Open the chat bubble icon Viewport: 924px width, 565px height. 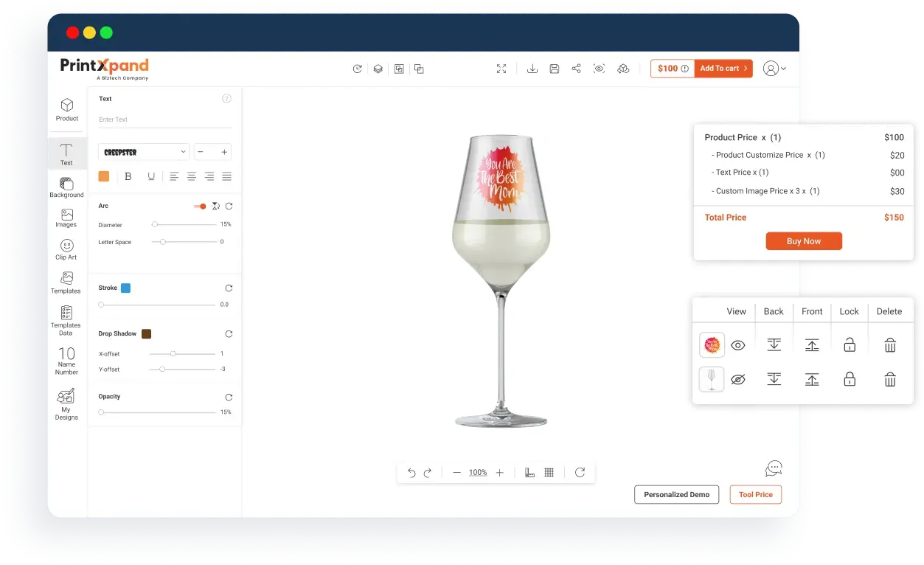[x=773, y=468]
